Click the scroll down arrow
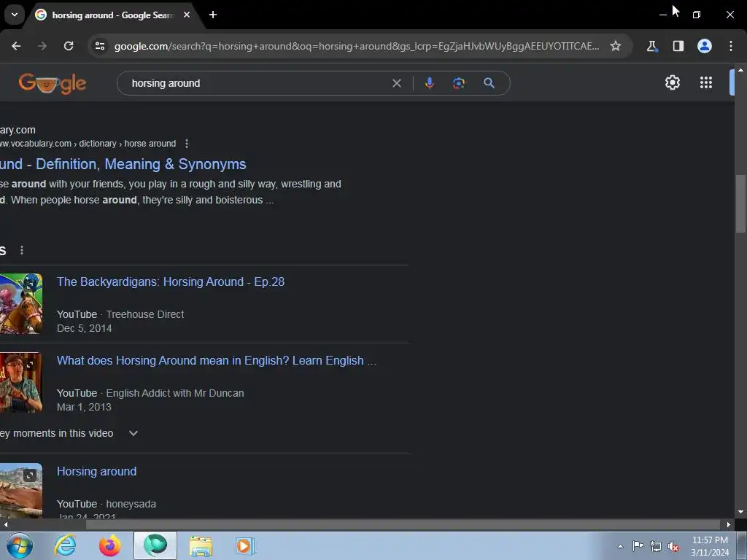Viewport: 747px width, 560px height. click(740, 512)
